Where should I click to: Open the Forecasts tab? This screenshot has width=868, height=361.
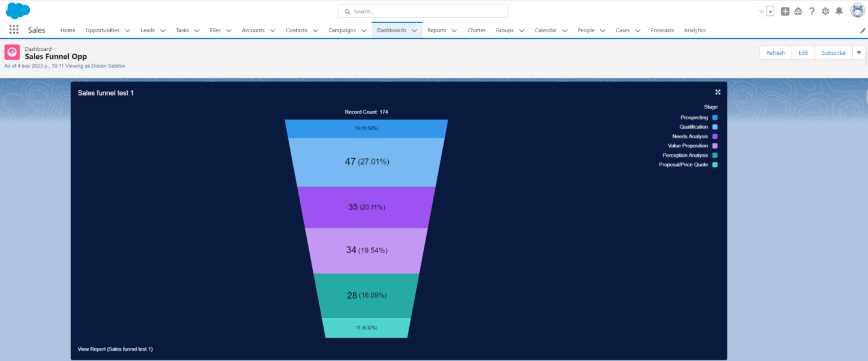(x=662, y=30)
